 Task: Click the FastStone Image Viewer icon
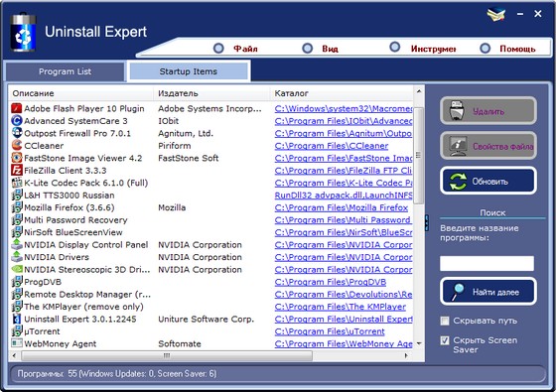(x=17, y=158)
